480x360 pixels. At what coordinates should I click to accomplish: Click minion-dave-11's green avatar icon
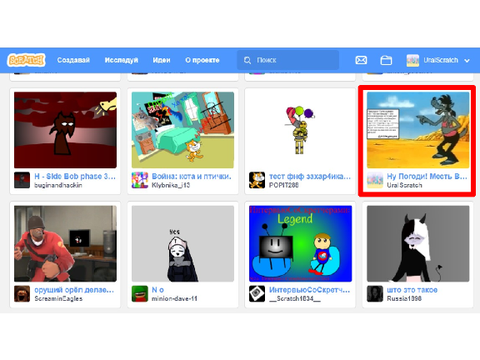[x=140, y=294]
